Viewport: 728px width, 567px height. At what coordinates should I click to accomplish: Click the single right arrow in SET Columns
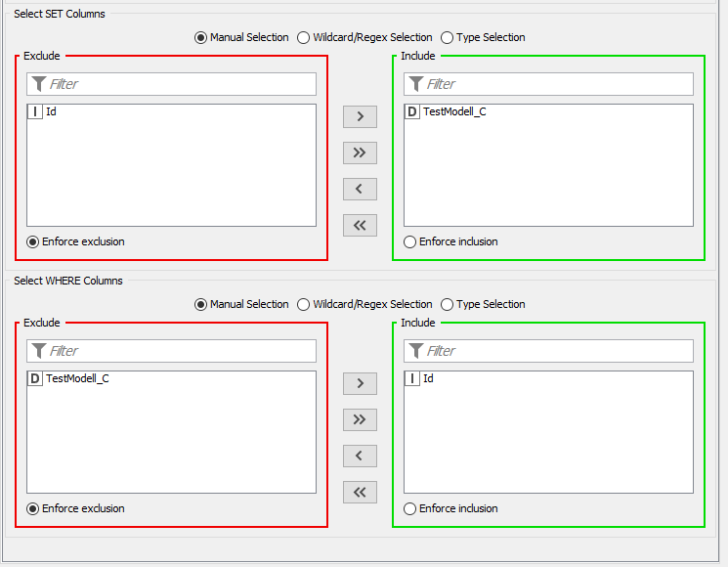(360, 116)
